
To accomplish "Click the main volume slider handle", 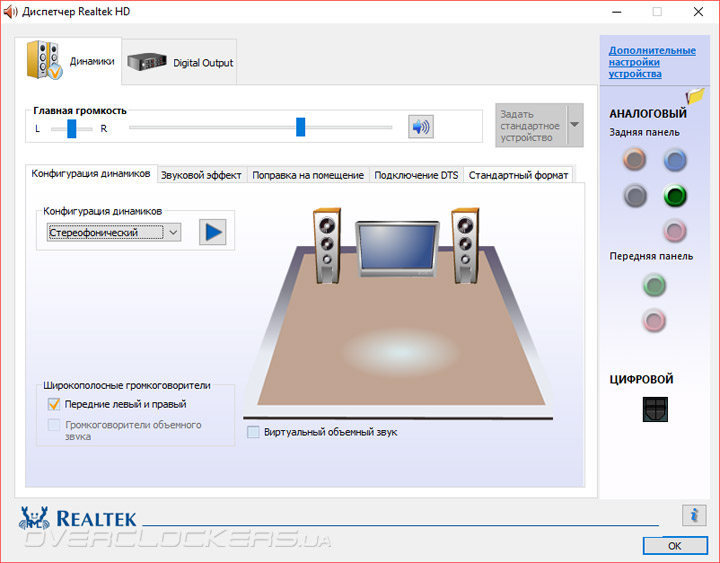I will point(300,127).
